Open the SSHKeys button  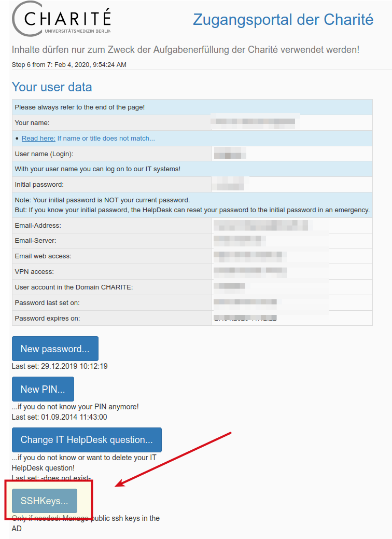click(x=45, y=501)
